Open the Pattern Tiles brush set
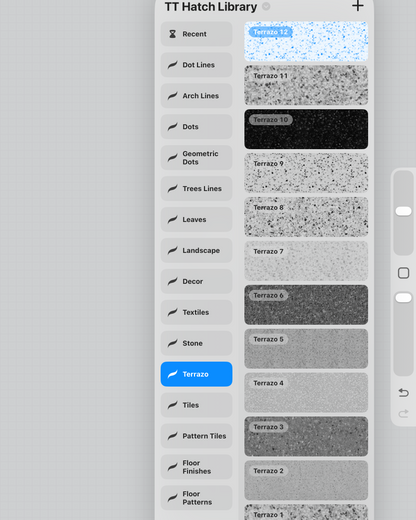416x520 pixels. coord(196,436)
